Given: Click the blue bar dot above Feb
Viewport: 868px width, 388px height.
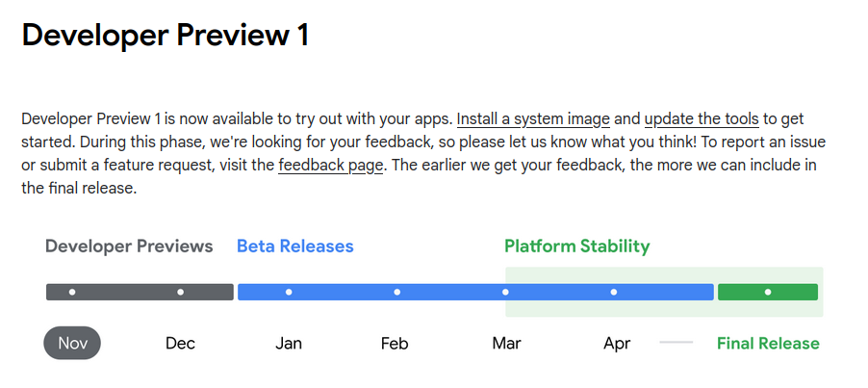Looking at the screenshot, I should [x=396, y=293].
